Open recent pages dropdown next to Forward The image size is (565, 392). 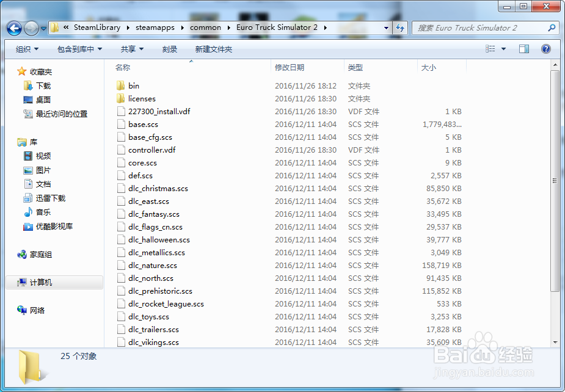click(x=43, y=29)
